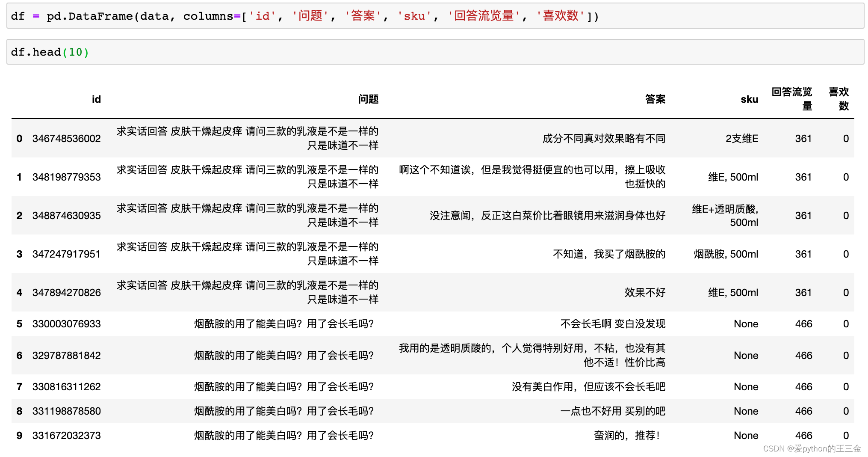The image size is (868, 457).
Task: Click answer starting '我用的是透明质酸的'
Action: [x=532, y=355]
